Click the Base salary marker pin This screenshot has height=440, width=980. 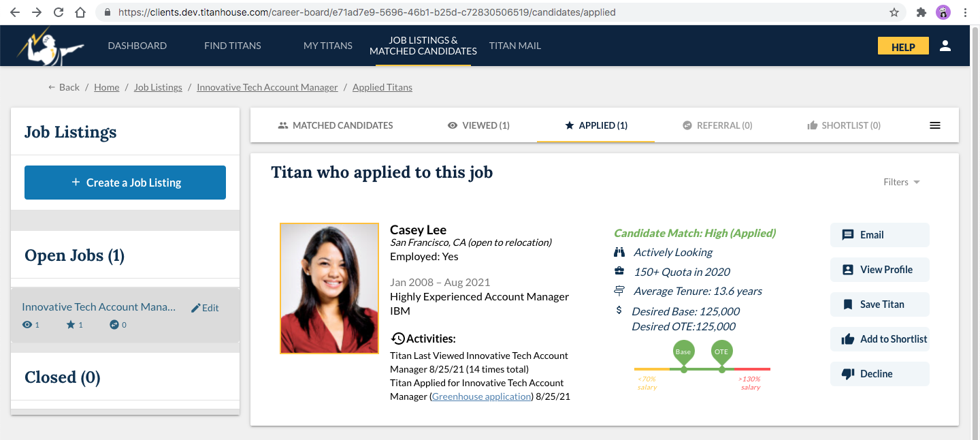point(683,352)
